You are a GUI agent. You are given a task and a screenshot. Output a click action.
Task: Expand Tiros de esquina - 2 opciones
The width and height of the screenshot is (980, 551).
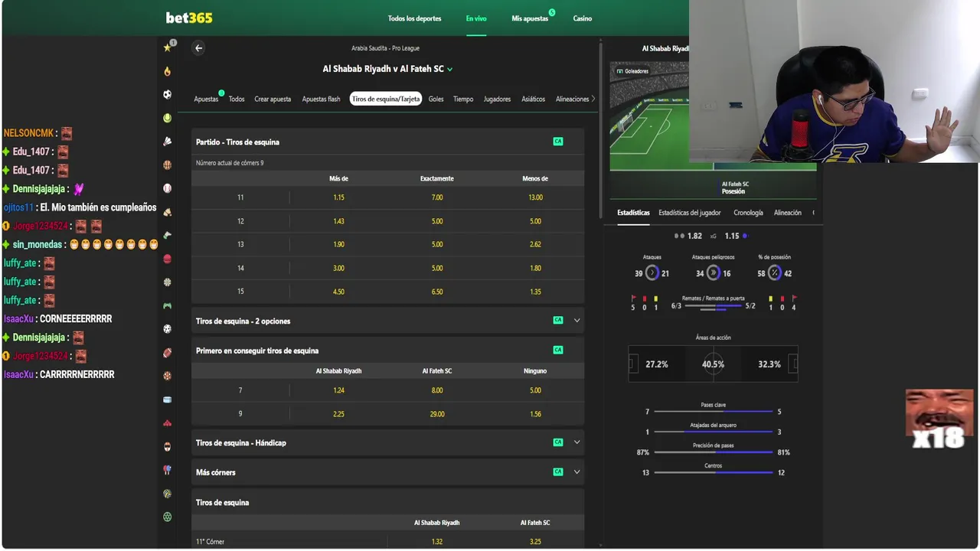click(387, 321)
